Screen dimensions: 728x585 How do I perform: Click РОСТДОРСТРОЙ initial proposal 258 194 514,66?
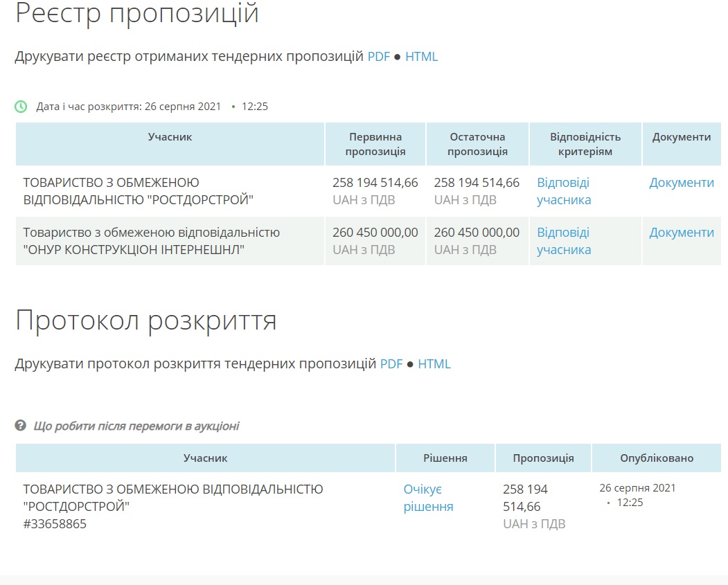[x=375, y=183]
